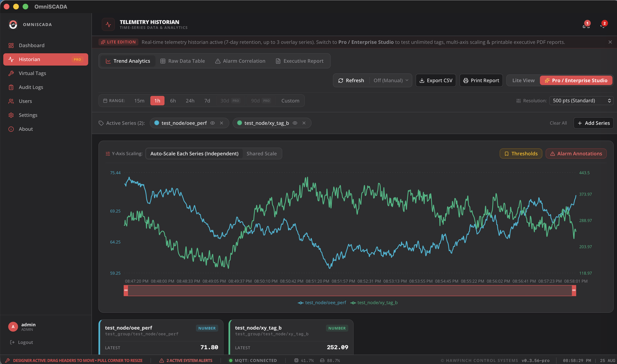Remove test_node/xy_tag_b series chip
Screen dimensions: 617x364
coord(304,123)
